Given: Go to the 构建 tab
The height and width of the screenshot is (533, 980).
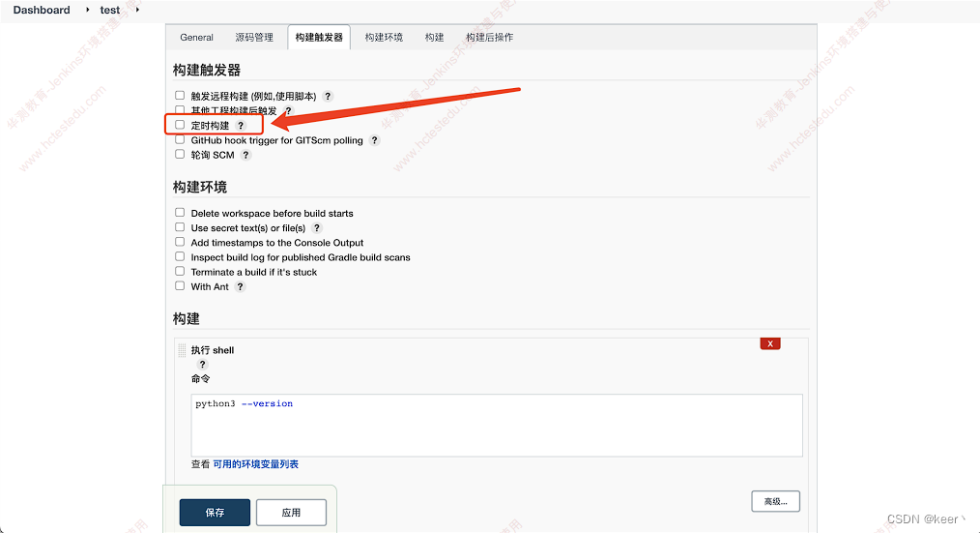Looking at the screenshot, I should coord(434,38).
